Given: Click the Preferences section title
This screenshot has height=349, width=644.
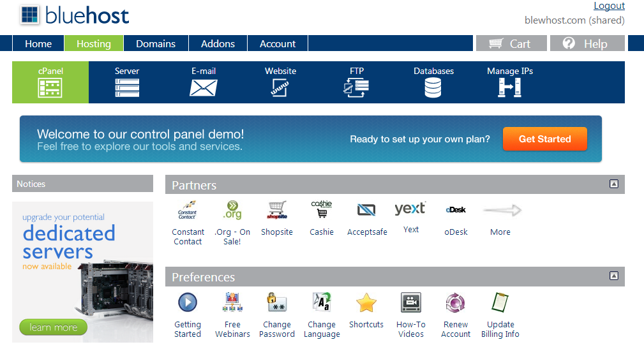Looking at the screenshot, I should pos(204,278).
